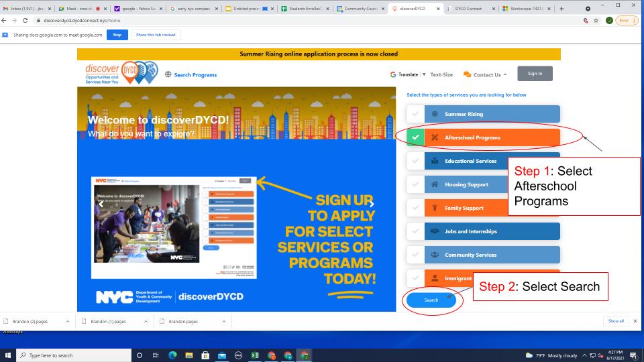Screen dimensions: 644x362
Task: Open the Windows Start menu
Action: (7, 355)
